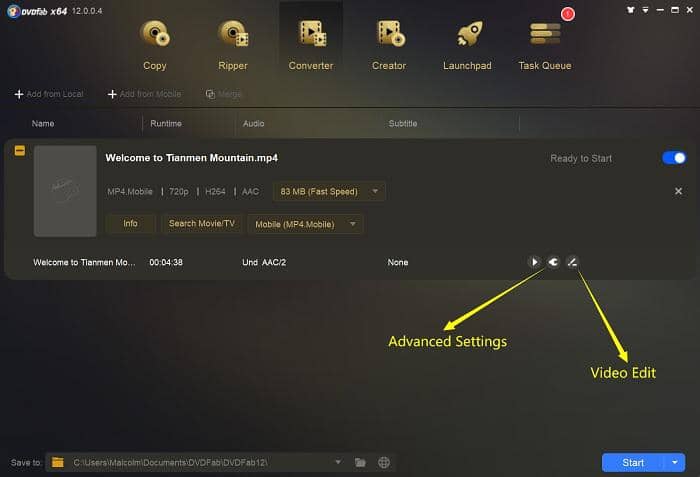700x477 pixels.
Task: Play preview of the video title
Action: pyautogui.click(x=534, y=262)
